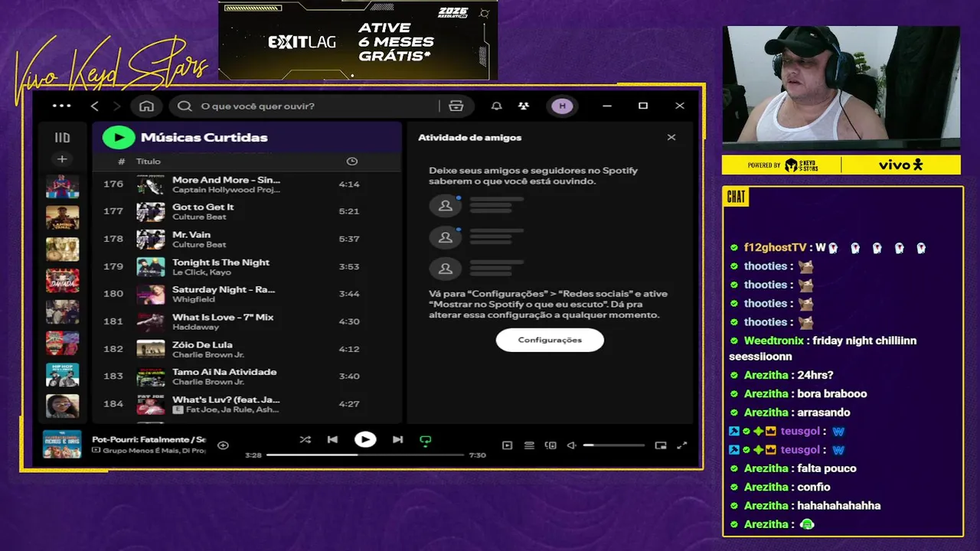980x551 pixels.
Task: Collapse Your Library sidebar icon
Action: point(62,138)
